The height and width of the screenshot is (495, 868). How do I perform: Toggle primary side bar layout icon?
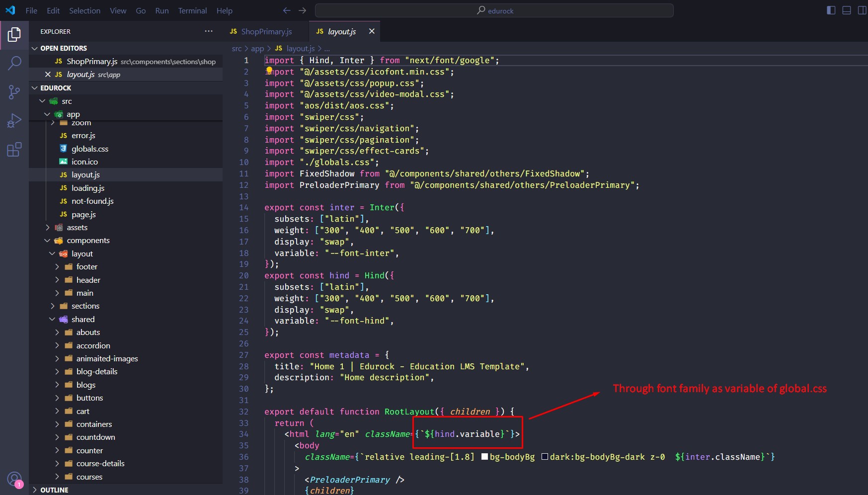point(831,10)
